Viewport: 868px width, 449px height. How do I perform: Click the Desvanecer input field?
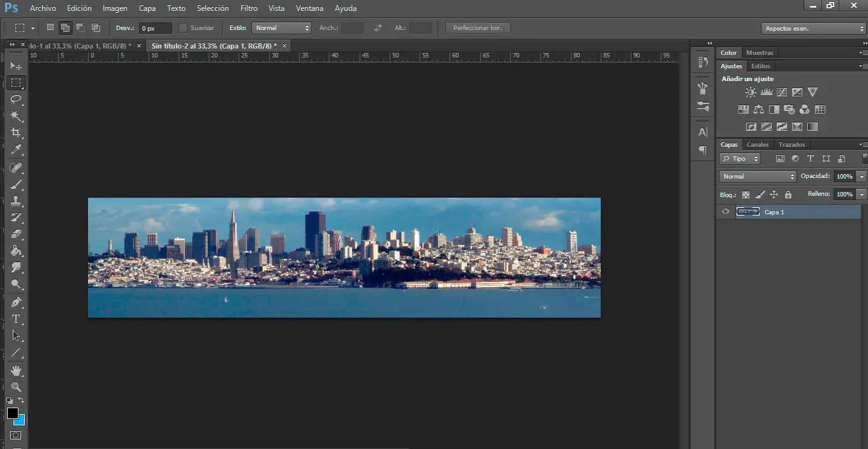coord(156,28)
